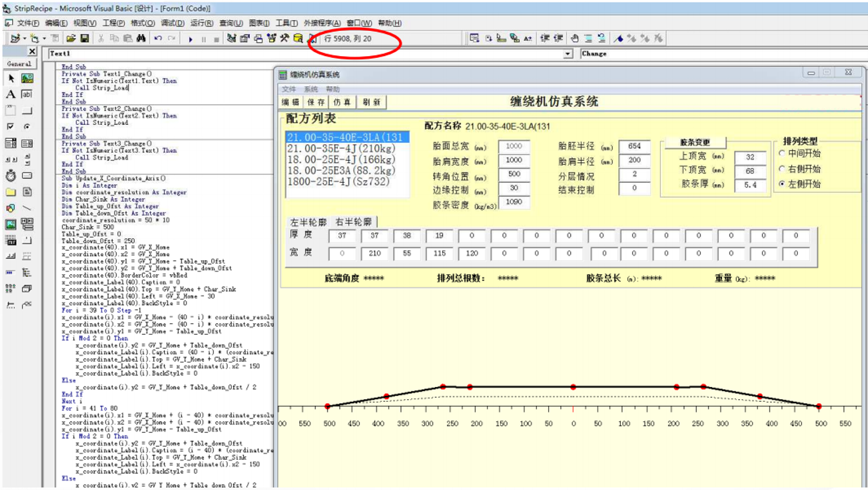The image size is (868, 490).
Task: Select the PictureBox control in the toolbox
Action: click(27, 78)
